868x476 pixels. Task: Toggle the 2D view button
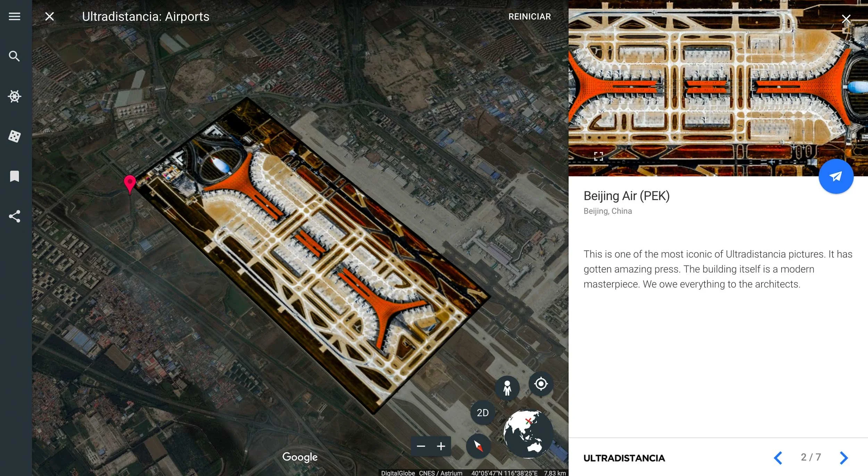click(x=483, y=413)
